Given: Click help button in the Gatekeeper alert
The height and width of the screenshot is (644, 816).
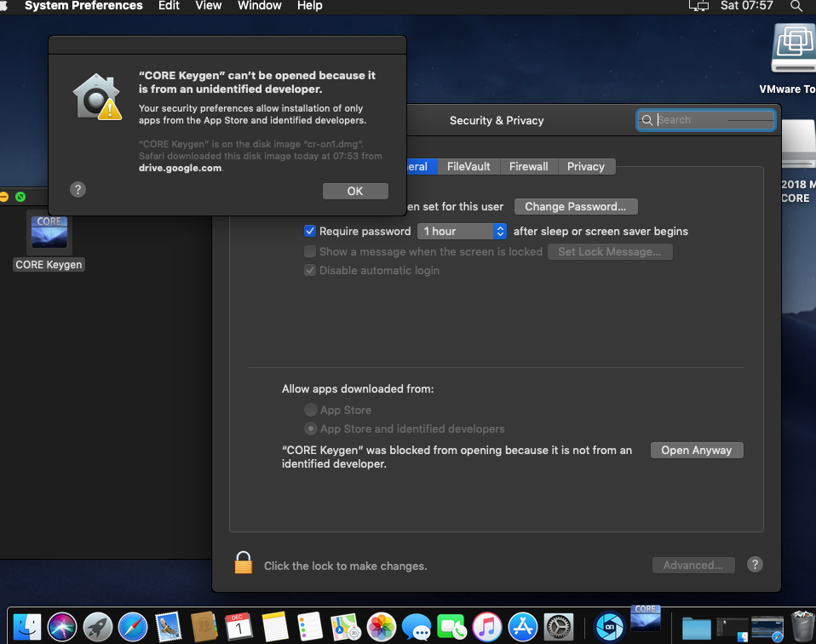Looking at the screenshot, I should [x=78, y=189].
